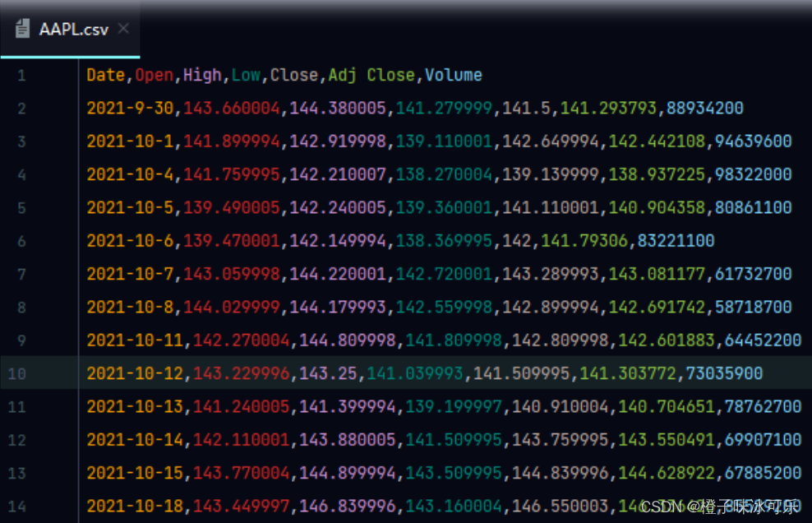
Task: Click volume value 73035900
Action: click(724, 373)
